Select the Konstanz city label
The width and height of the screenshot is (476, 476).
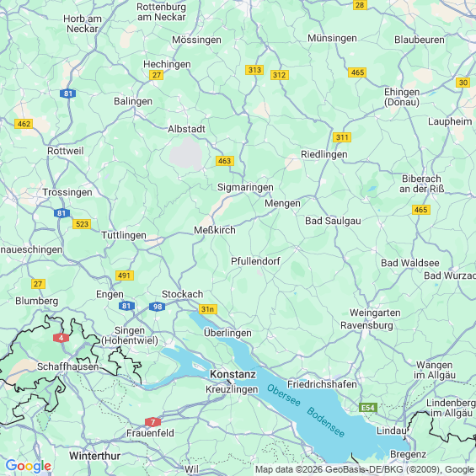pos(233,374)
